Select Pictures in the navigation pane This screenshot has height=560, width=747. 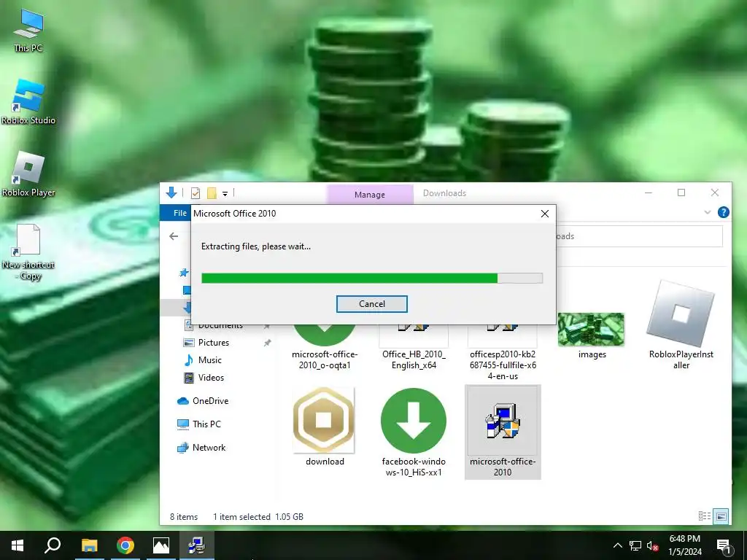(214, 343)
